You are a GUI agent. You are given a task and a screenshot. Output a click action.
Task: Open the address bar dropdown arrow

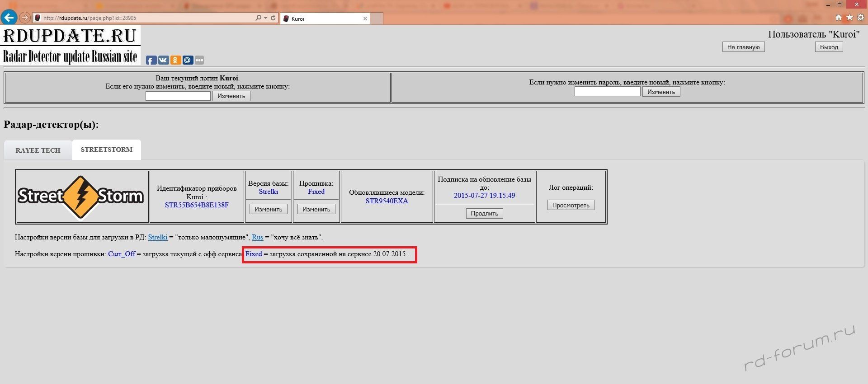point(265,18)
